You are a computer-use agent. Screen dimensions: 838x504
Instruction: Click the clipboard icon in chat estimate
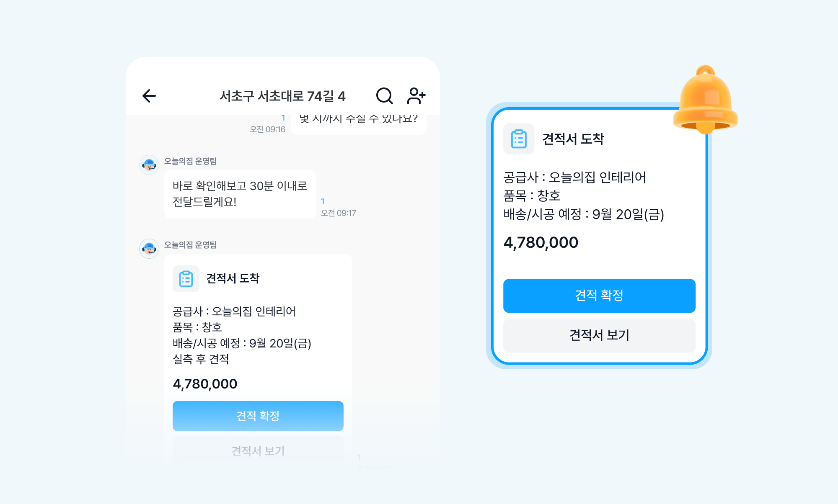(x=186, y=279)
